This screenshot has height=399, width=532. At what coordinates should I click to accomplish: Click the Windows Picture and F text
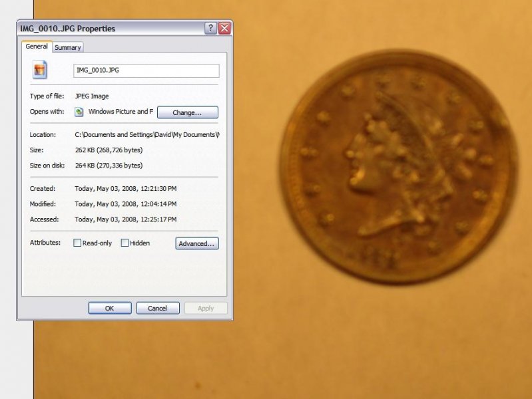pyautogui.click(x=121, y=112)
